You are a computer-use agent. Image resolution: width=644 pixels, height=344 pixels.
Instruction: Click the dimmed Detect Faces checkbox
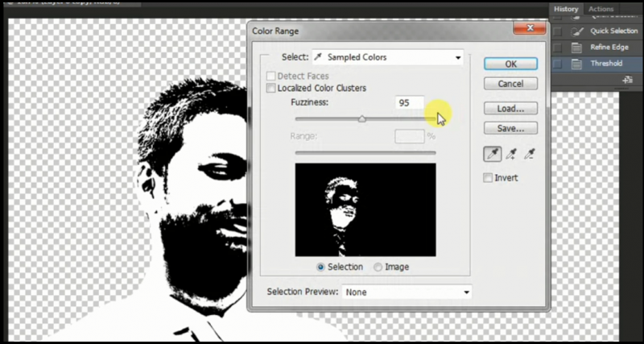[270, 76]
